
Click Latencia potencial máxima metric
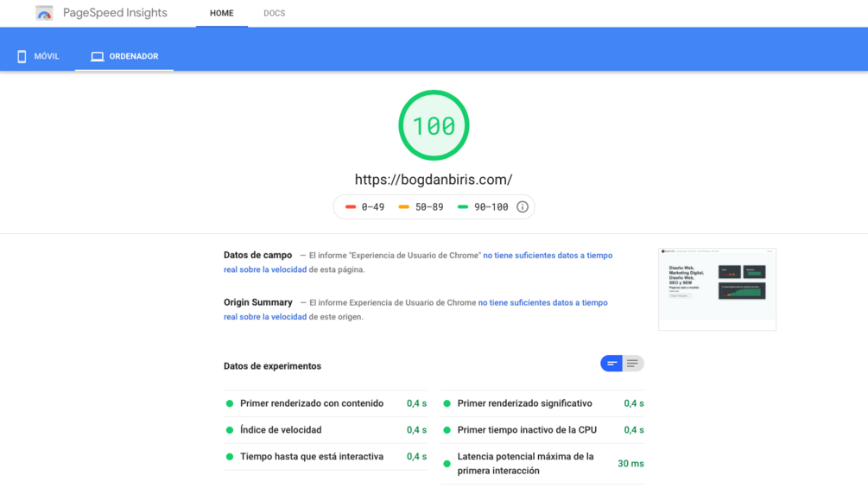pos(542,464)
